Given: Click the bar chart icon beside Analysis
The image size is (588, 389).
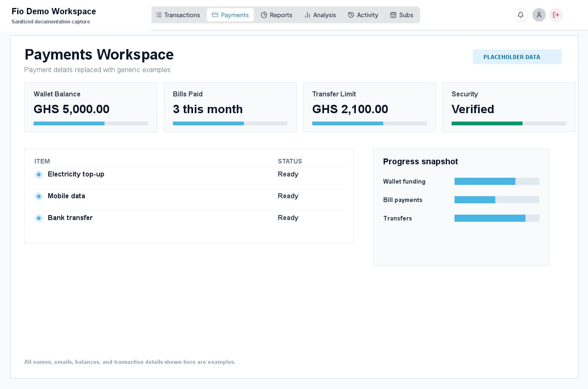Looking at the screenshot, I should (307, 15).
